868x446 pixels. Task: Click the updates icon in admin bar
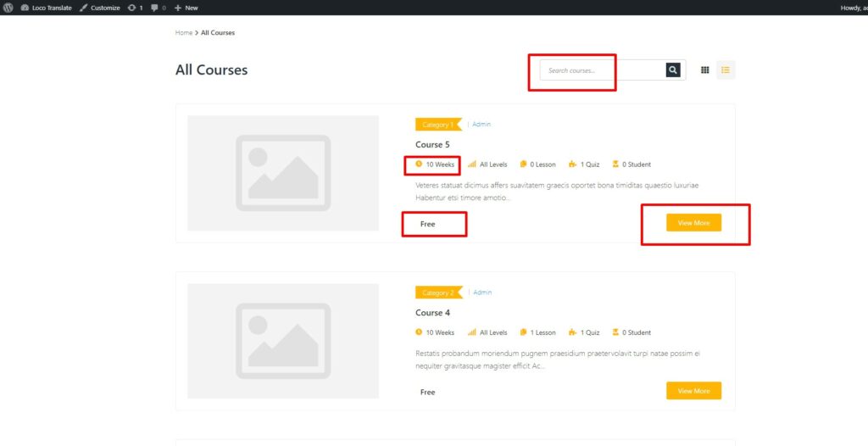tap(135, 8)
